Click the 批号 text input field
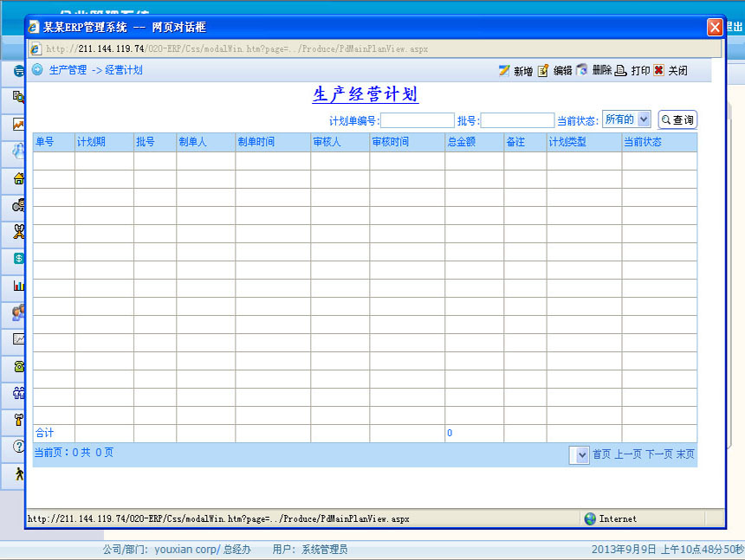Image resolution: width=745 pixels, height=560 pixels. tap(517, 120)
